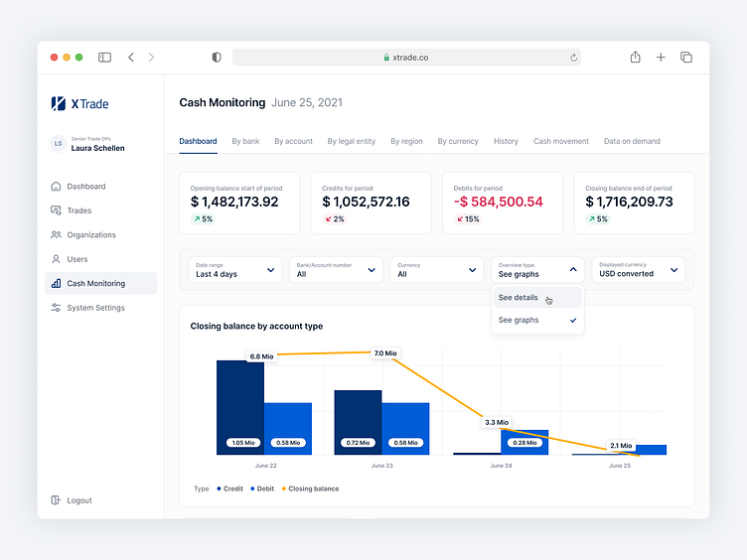Select the checked See graphs option
Screen dimensions: 747x560
[537, 320]
